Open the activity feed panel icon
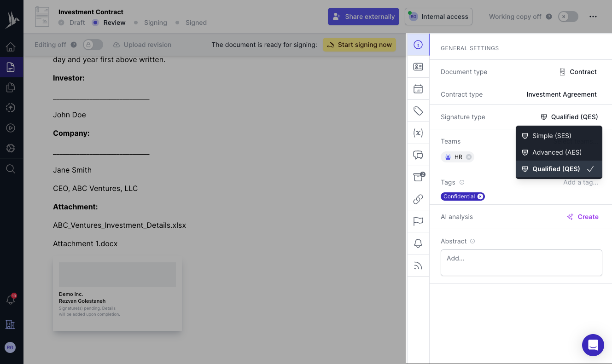This screenshot has width=612, height=364. click(418, 266)
